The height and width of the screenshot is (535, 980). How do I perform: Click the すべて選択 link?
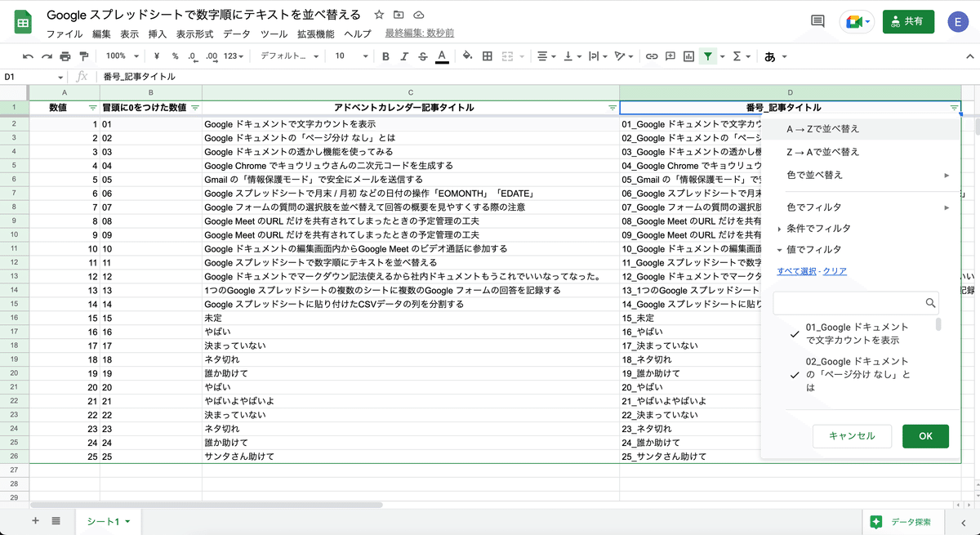point(796,271)
